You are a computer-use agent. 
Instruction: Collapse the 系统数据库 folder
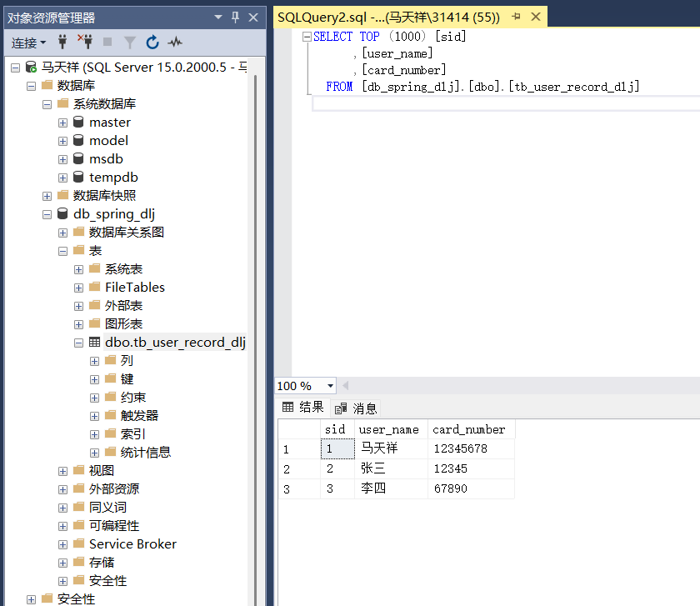pos(47,104)
